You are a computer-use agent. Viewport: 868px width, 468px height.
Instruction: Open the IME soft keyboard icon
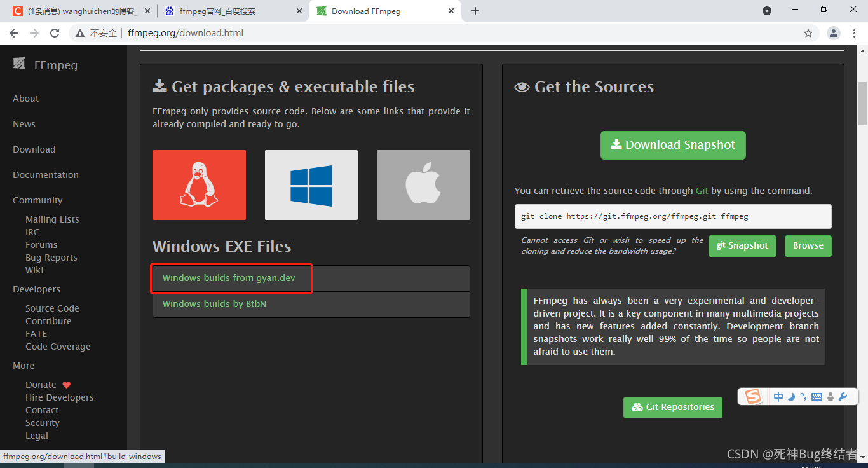tap(817, 397)
